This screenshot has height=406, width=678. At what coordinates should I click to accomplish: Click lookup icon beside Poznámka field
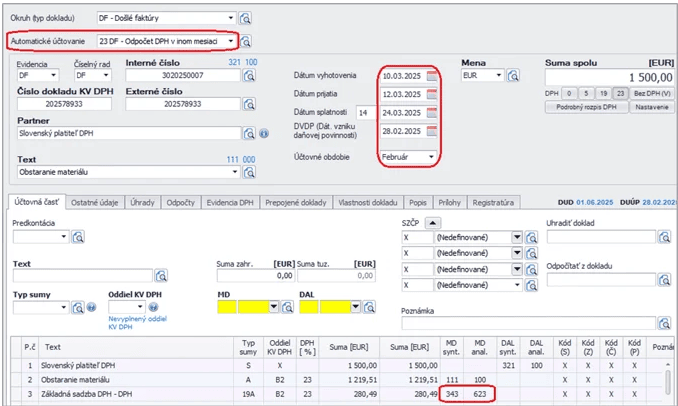click(x=663, y=323)
